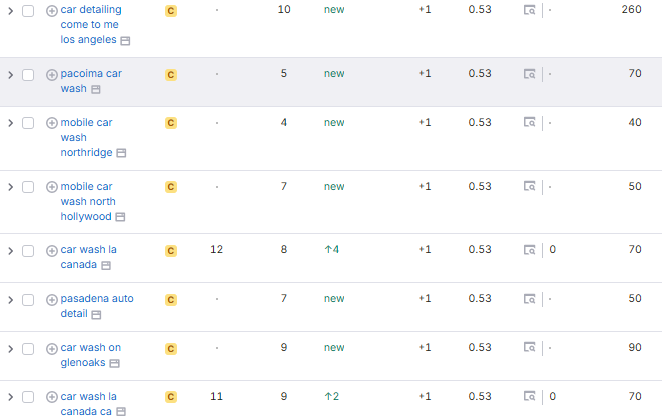The image size is (662, 420).
Task: View SERP snapshot for car wash la canada
Action: (x=530, y=250)
